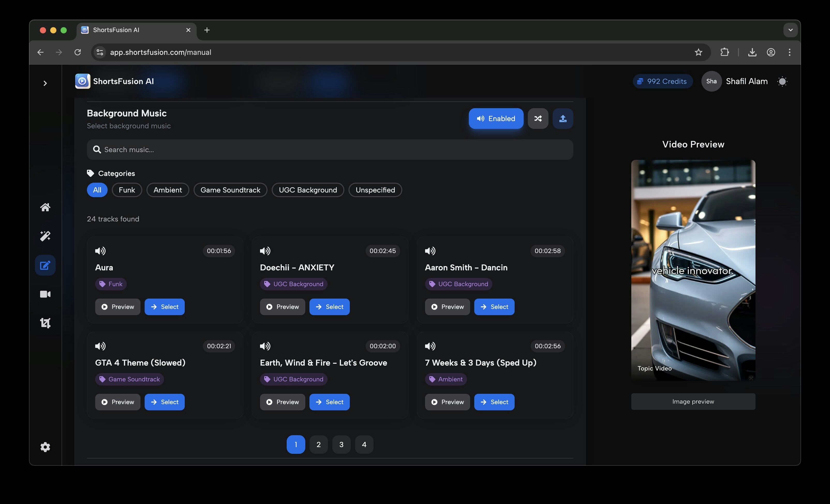Open the settings gear in sidebar
This screenshot has width=830, height=504.
(x=45, y=447)
